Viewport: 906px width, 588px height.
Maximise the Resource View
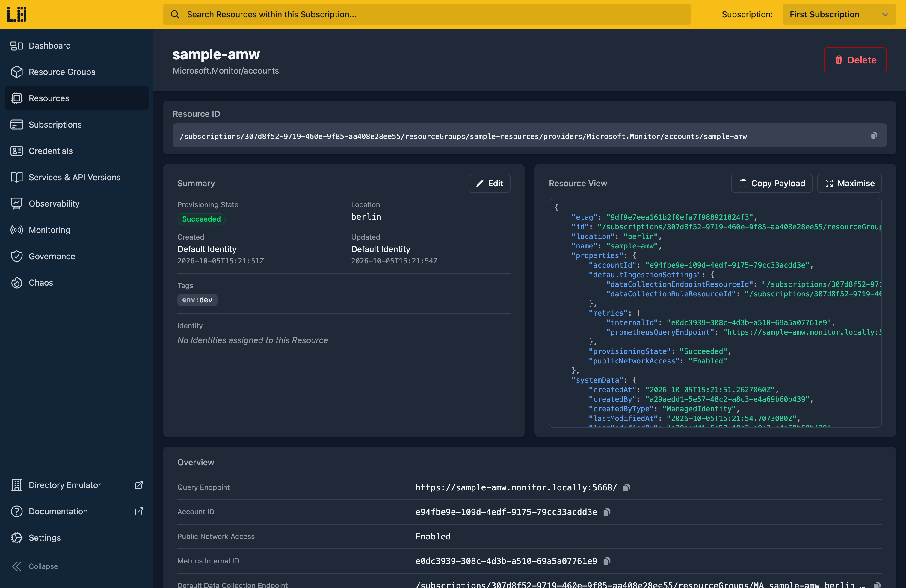tap(849, 183)
